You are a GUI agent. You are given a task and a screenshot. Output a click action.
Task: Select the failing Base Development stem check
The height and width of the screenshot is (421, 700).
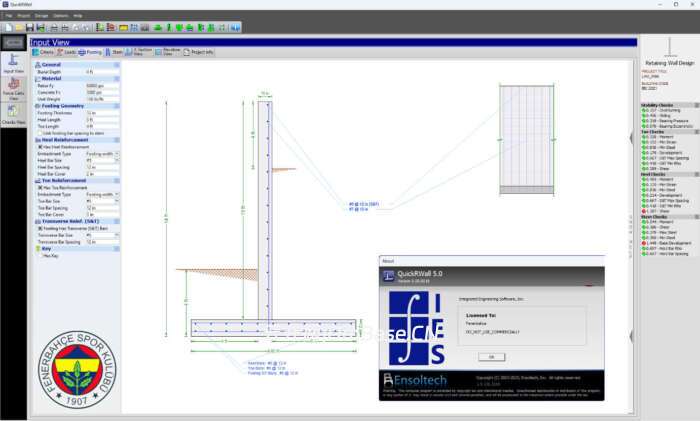coord(667,243)
